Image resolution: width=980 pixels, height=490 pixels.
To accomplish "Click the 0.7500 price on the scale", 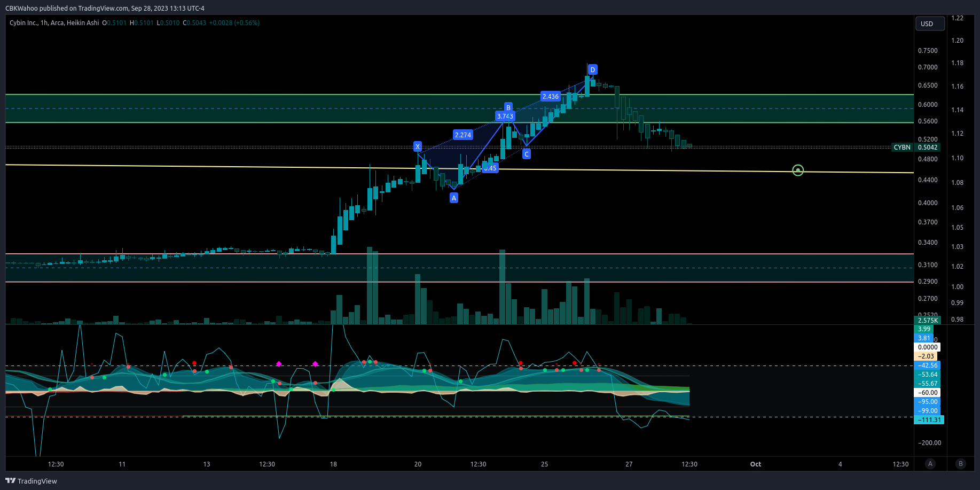I will coord(928,51).
